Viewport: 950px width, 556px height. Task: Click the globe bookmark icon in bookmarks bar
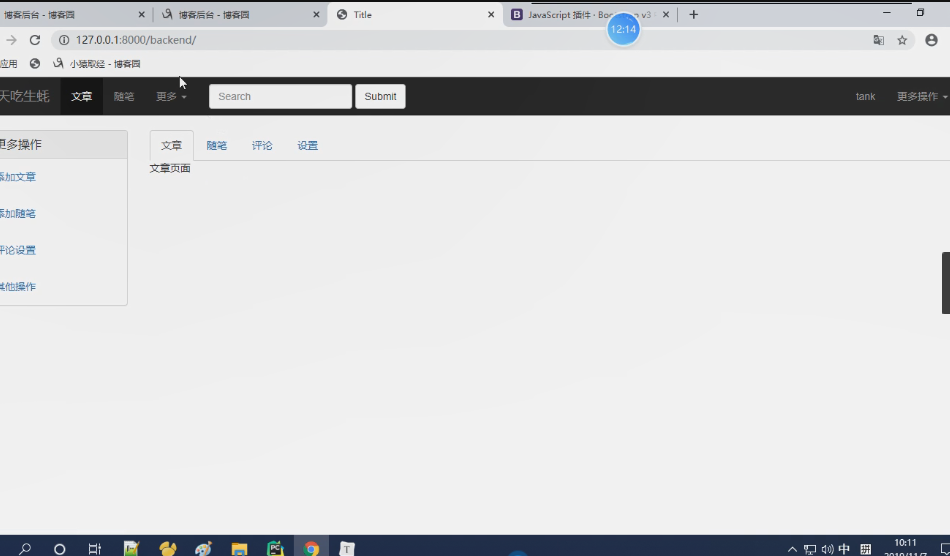coord(35,64)
